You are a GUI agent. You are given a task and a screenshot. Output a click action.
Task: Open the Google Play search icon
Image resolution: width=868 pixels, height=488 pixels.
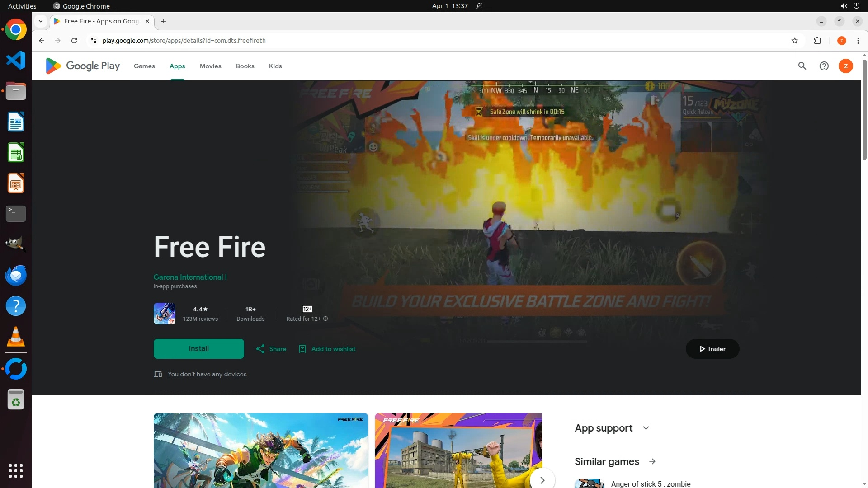[802, 66]
